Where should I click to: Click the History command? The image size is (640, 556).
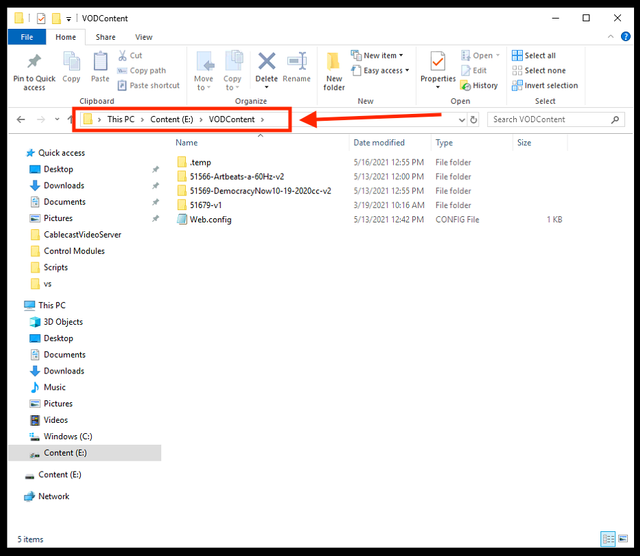click(479, 85)
